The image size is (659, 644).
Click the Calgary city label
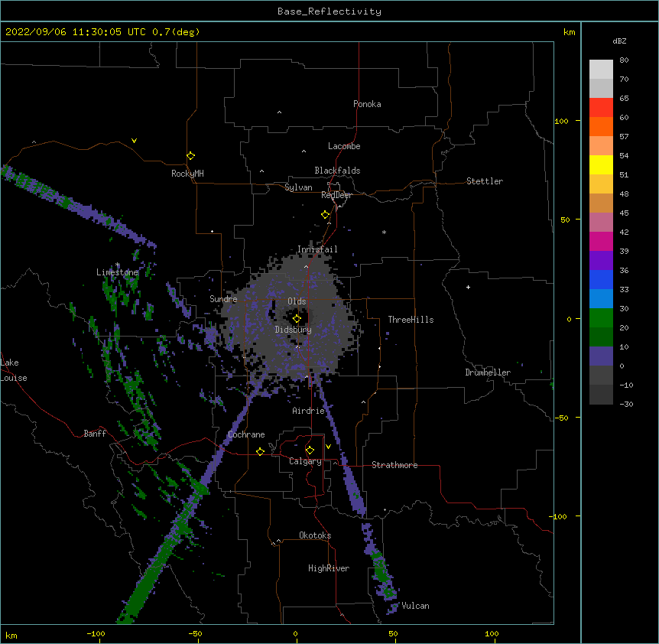(x=305, y=461)
